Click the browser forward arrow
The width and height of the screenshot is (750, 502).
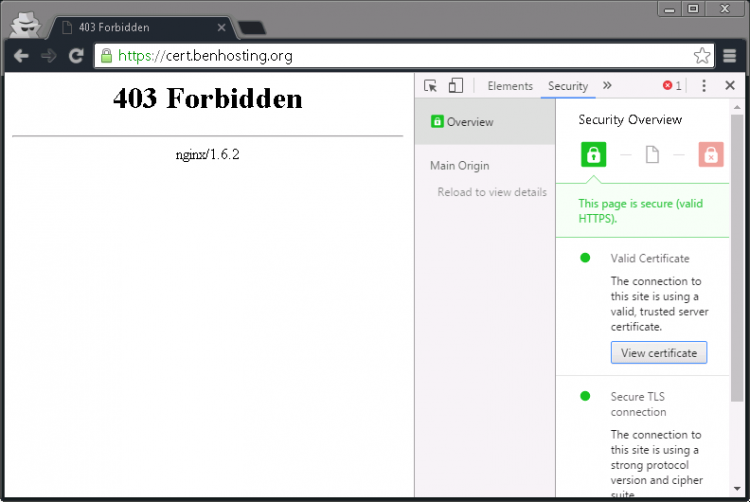point(48,56)
